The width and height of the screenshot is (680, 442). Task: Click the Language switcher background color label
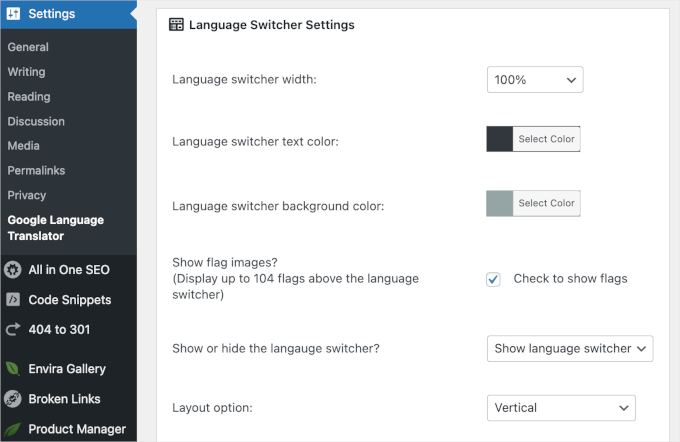pos(278,206)
